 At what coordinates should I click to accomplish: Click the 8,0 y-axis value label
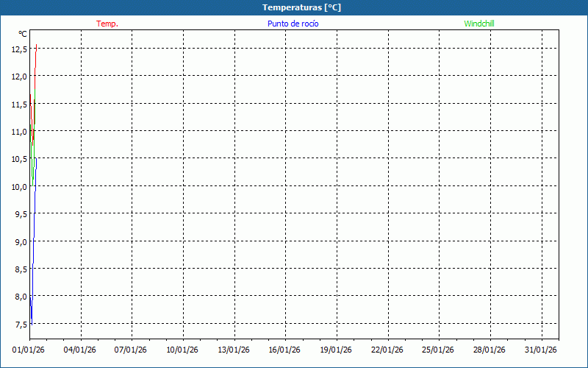[19, 297]
